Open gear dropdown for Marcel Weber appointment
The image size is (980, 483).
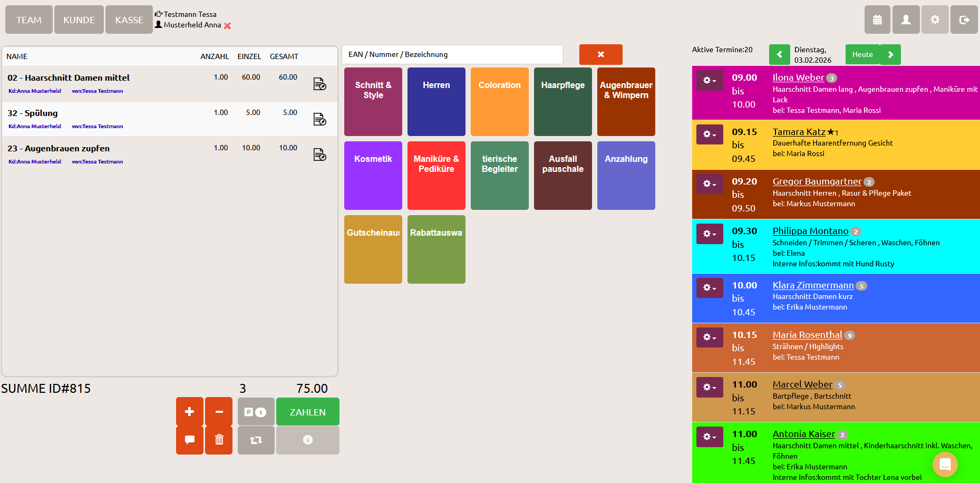710,388
